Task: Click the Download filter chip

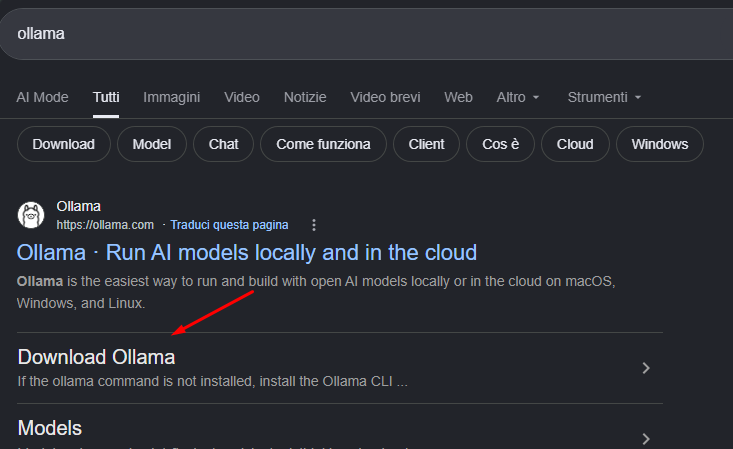Action: point(64,144)
